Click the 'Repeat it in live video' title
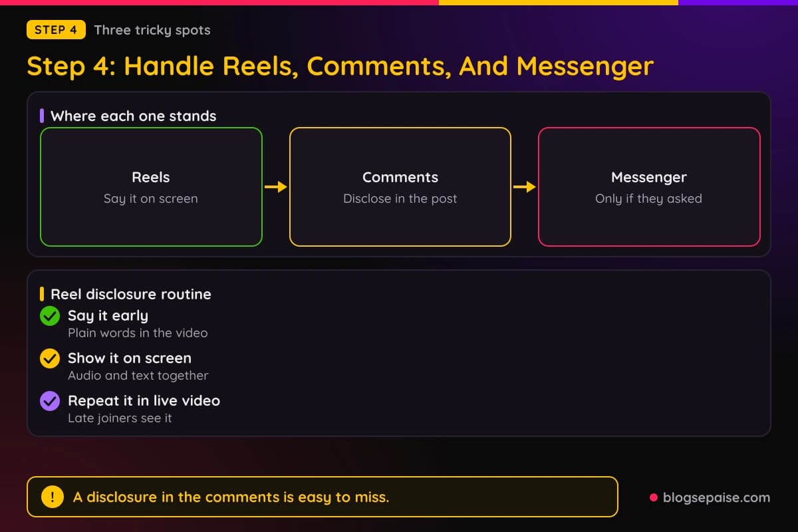 [144, 400]
